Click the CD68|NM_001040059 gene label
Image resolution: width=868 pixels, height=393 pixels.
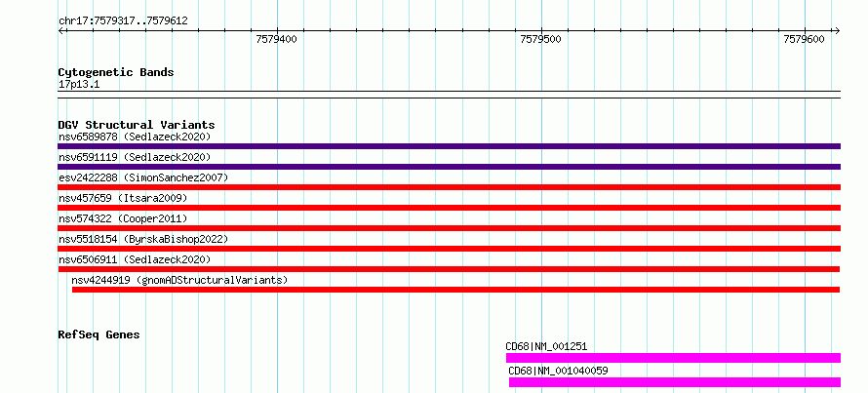click(558, 371)
